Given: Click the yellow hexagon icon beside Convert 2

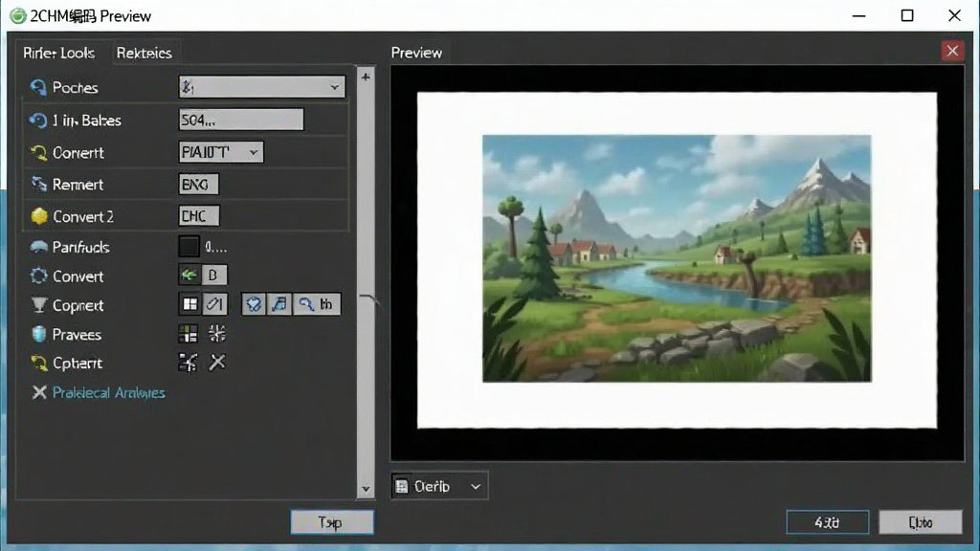Looking at the screenshot, I should 38,216.
